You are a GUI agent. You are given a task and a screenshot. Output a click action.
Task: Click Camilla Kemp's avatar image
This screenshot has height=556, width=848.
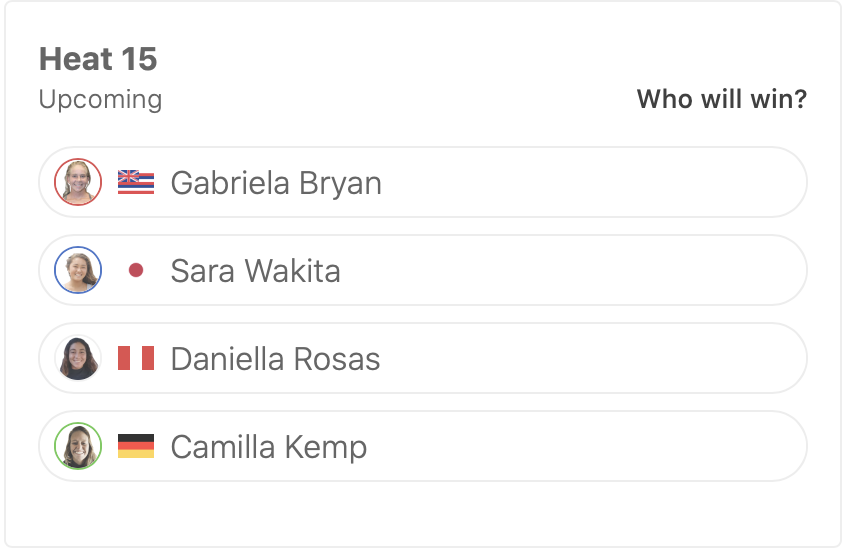click(78, 446)
